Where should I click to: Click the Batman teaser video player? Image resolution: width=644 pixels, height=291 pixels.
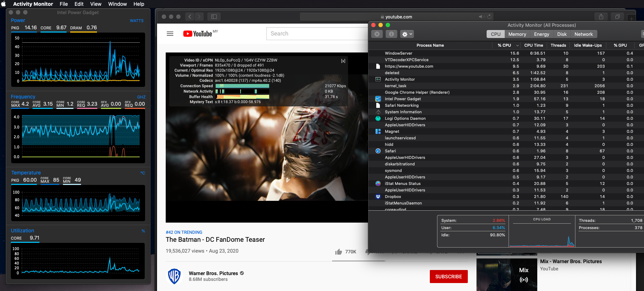(x=267, y=138)
